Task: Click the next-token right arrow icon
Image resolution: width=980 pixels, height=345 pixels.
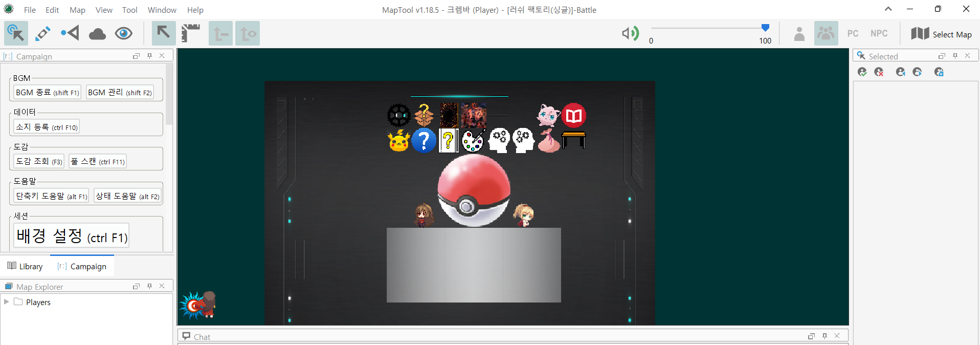Action: tap(918, 72)
